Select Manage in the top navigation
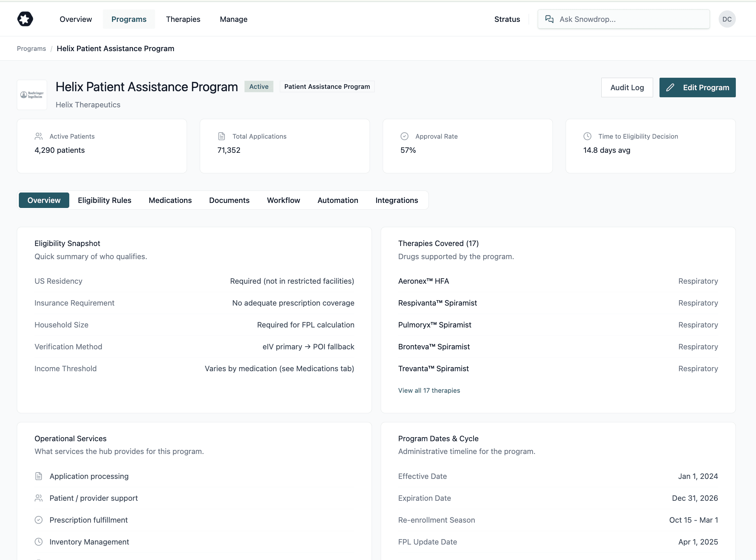Screen dimensions: 756x560 pyautogui.click(x=233, y=19)
